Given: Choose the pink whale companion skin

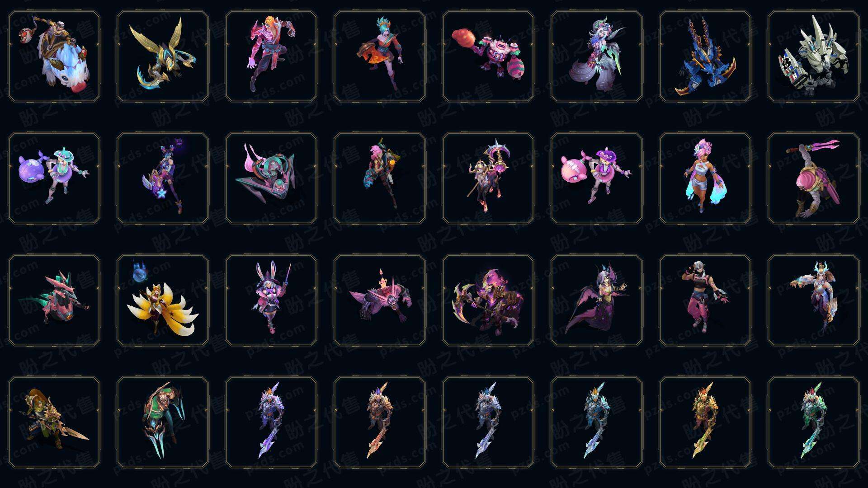Looking at the screenshot, I should coord(597,178).
